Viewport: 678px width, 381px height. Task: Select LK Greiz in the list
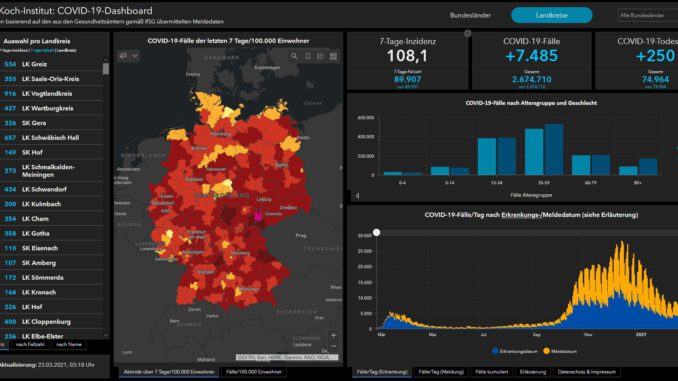[x=51, y=64]
